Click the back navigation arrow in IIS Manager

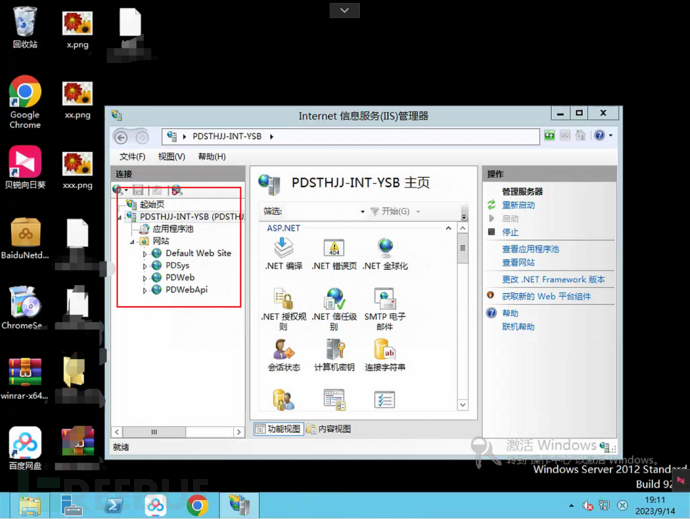pyautogui.click(x=121, y=138)
